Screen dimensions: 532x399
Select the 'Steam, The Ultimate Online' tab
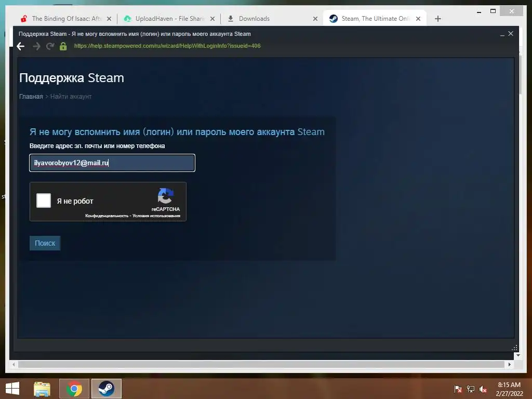[x=375, y=19]
